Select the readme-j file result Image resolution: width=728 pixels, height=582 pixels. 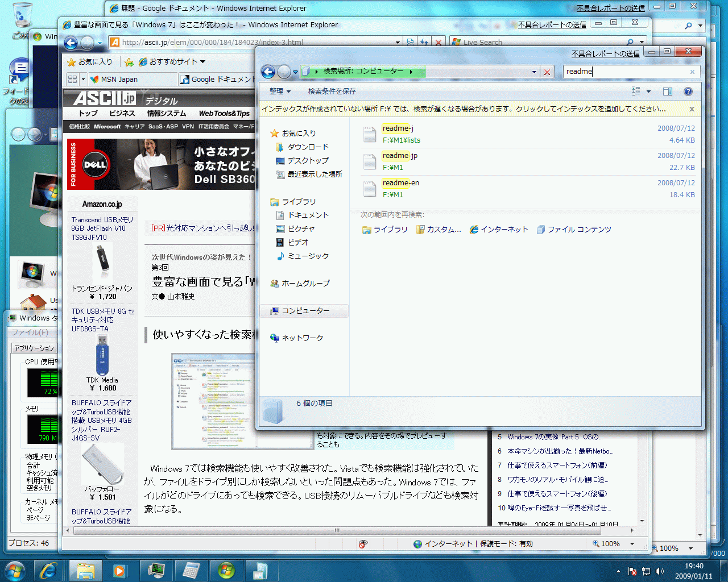528,134
